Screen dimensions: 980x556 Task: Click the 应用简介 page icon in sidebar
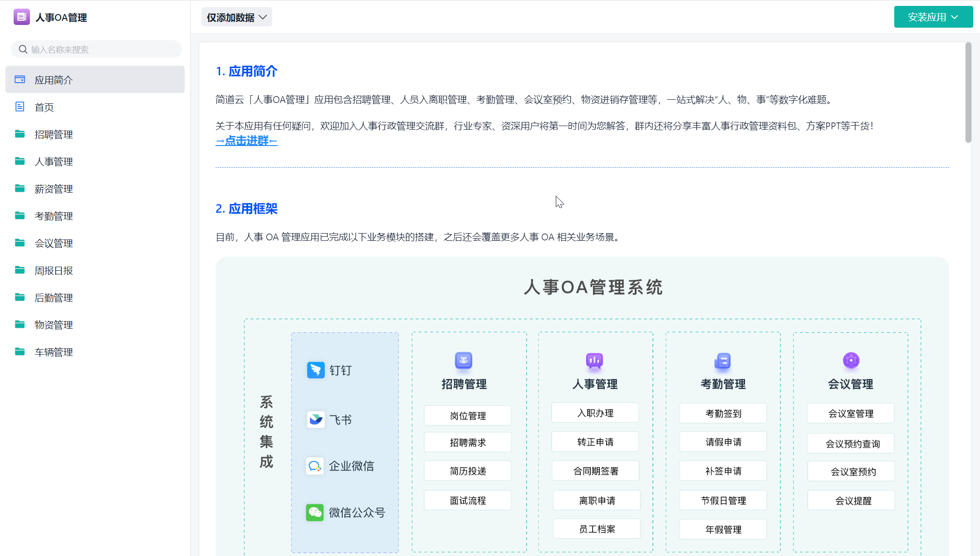pos(20,80)
